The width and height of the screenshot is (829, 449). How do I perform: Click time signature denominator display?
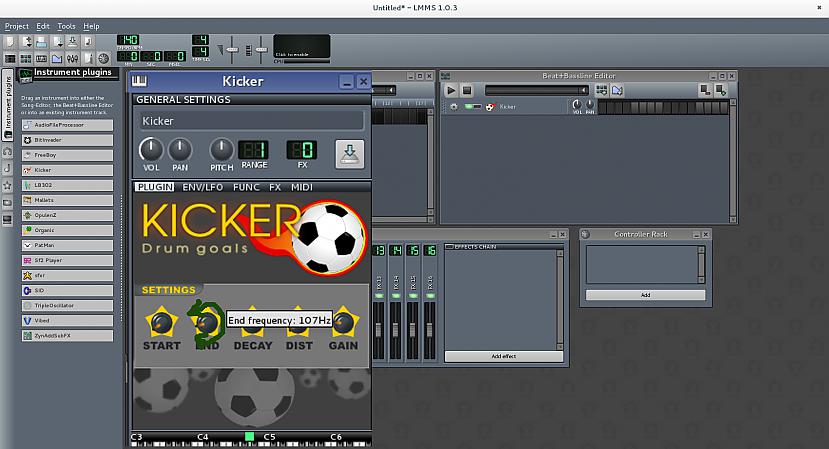pyautogui.click(x=200, y=51)
